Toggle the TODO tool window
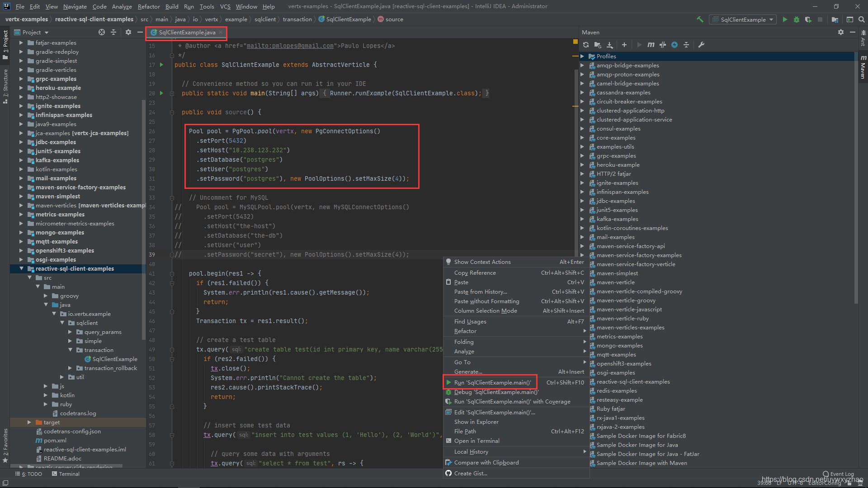Image resolution: width=868 pixels, height=488 pixels. [29, 474]
